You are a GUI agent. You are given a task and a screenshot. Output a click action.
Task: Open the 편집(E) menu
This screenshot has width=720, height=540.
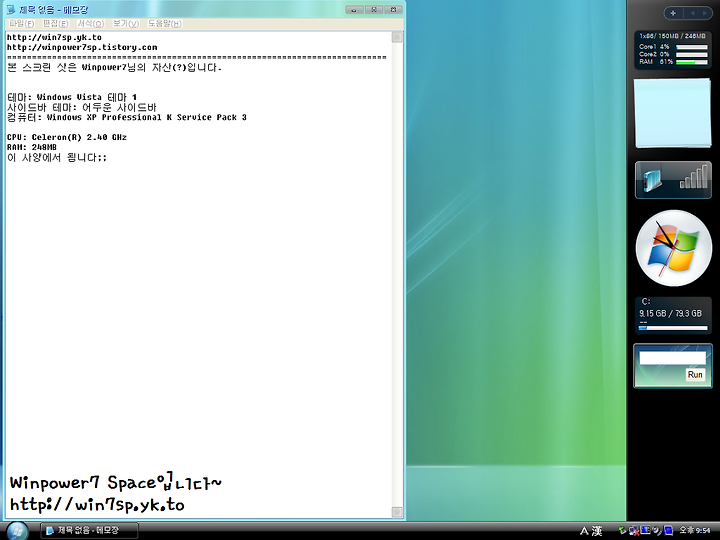56,23
